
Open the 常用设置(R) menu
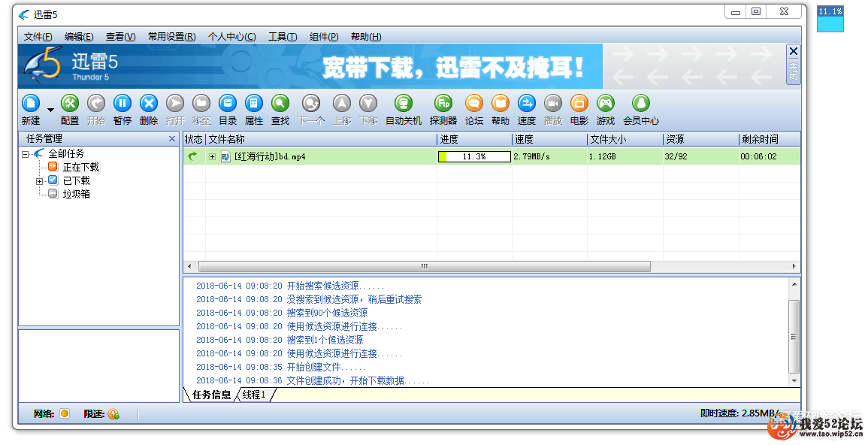pos(171,37)
